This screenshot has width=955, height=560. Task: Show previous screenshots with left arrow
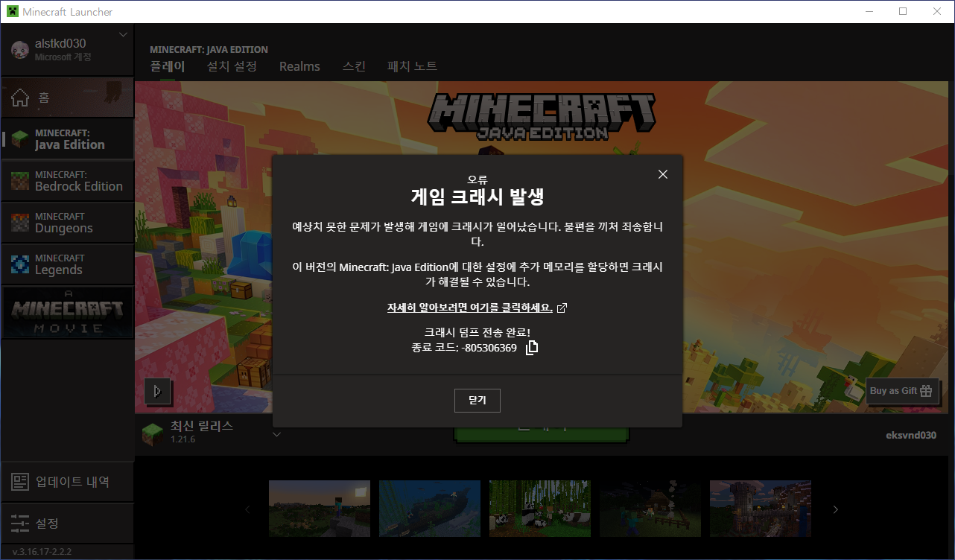[248, 509]
